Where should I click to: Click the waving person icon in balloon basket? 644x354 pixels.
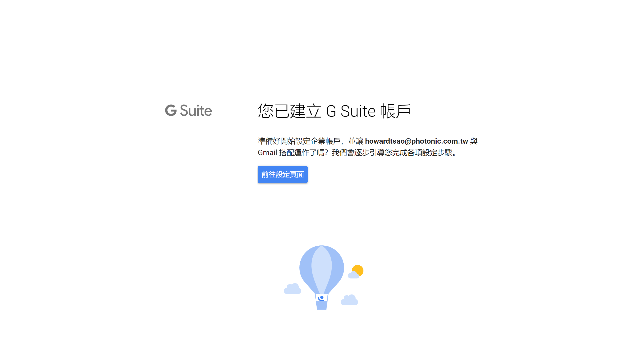pos(321,298)
